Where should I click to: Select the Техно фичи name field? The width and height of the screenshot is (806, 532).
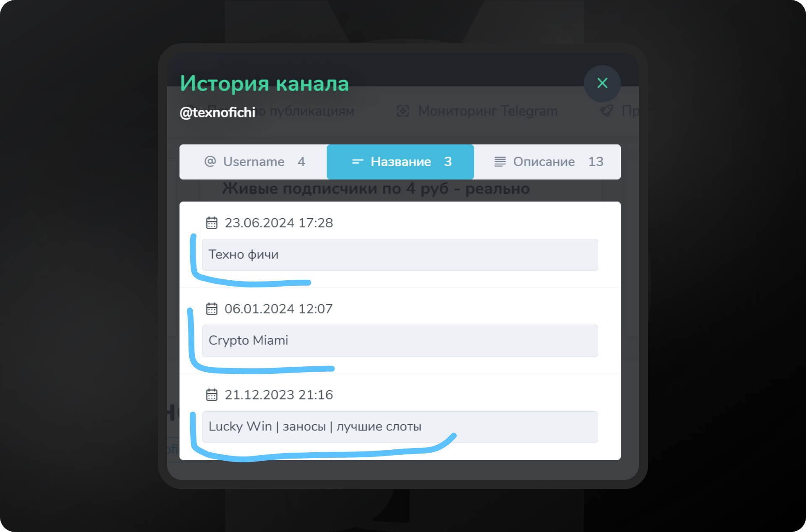(400, 255)
